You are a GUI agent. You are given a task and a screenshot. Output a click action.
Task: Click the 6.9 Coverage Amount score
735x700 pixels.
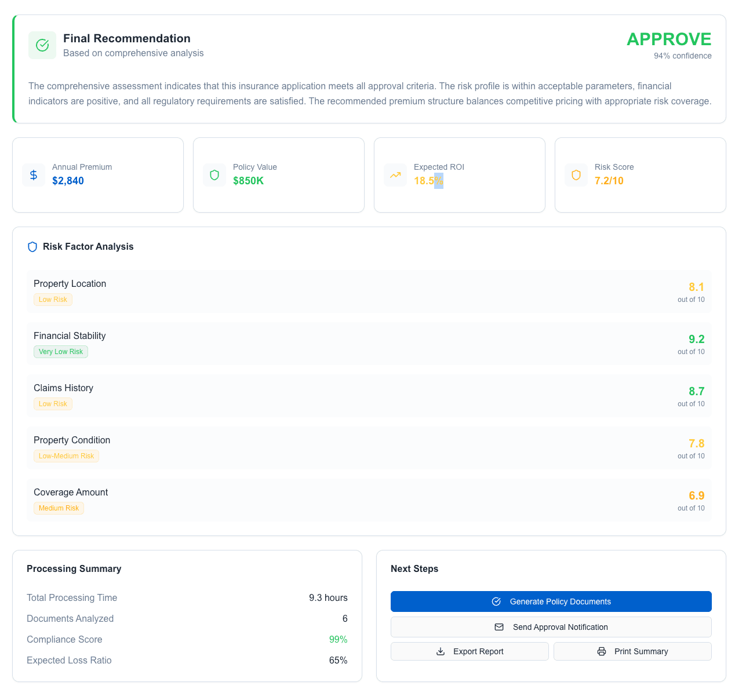[x=696, y=495]
